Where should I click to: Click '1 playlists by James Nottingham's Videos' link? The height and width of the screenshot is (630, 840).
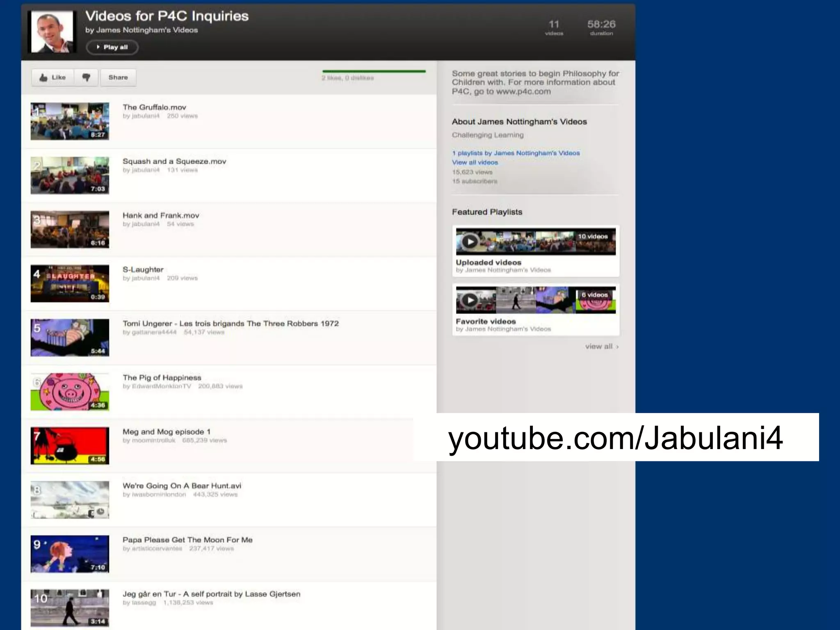coord(516,153)
